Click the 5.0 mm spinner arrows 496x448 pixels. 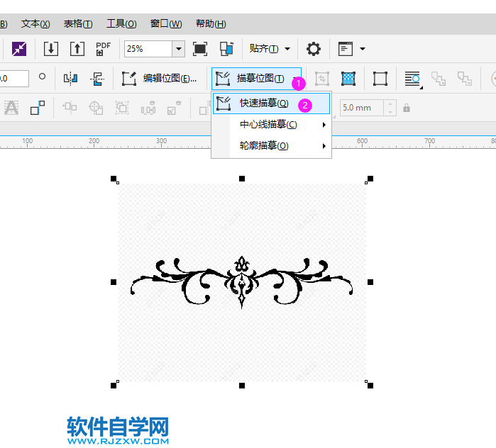coord(390,108)
